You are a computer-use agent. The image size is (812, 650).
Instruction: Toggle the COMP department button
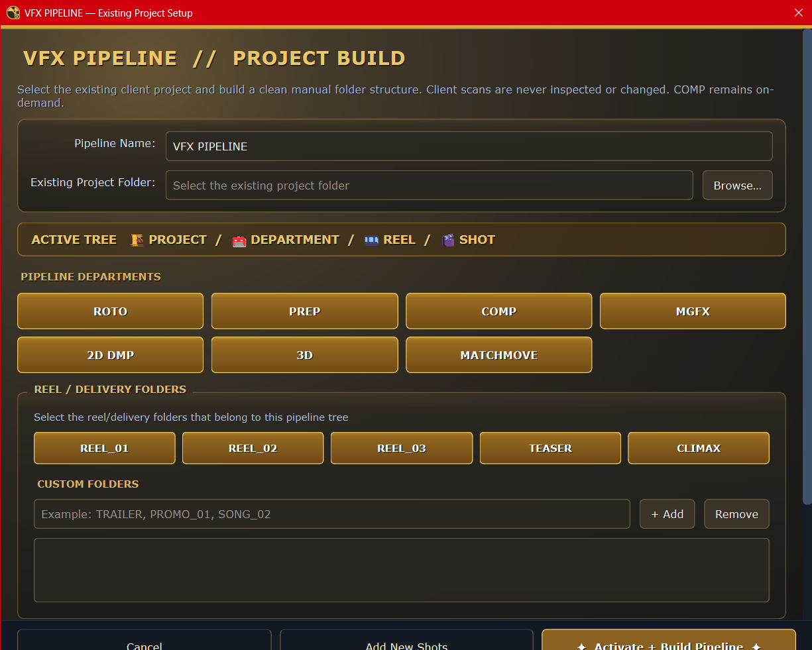[498, 311]
